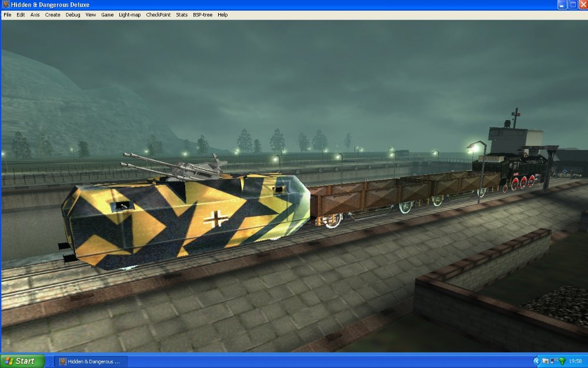Image resolution: width=588 pixels, height=368 pixels.
Task: Open the Edit menu
Action: [21, 15]
